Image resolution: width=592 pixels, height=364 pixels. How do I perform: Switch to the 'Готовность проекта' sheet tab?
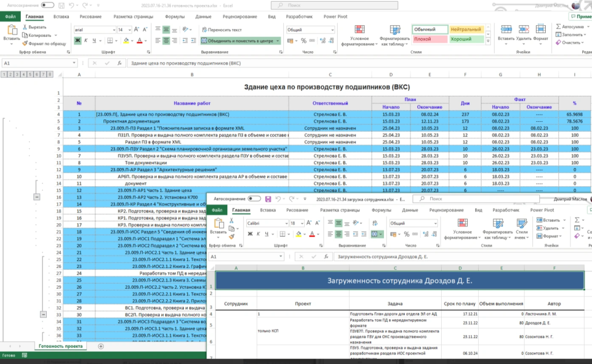click(60, 346)
